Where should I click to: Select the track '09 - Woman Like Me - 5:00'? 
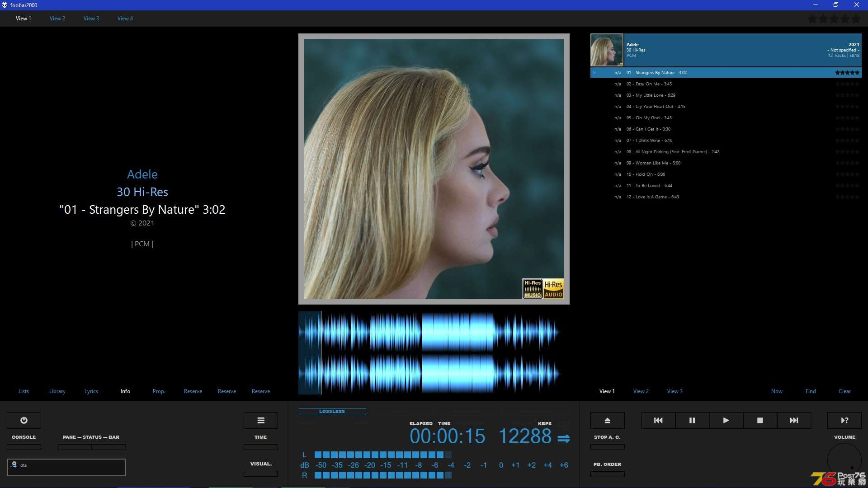726,163
